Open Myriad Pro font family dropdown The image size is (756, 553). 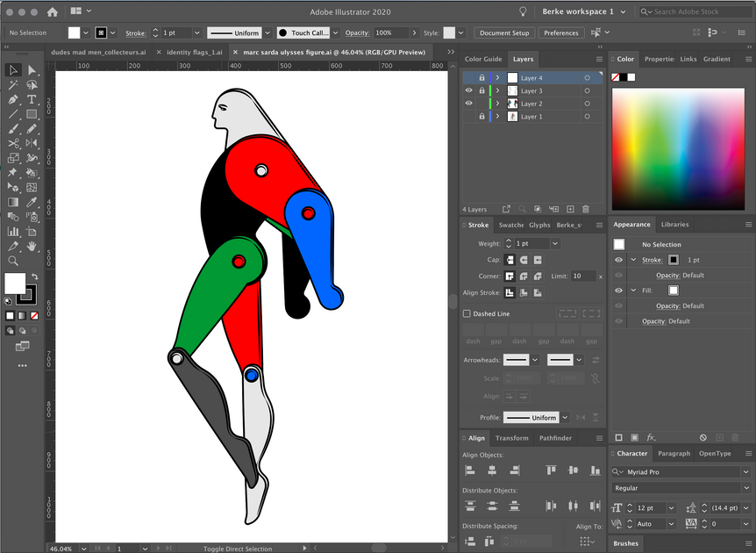coord(745,472)
